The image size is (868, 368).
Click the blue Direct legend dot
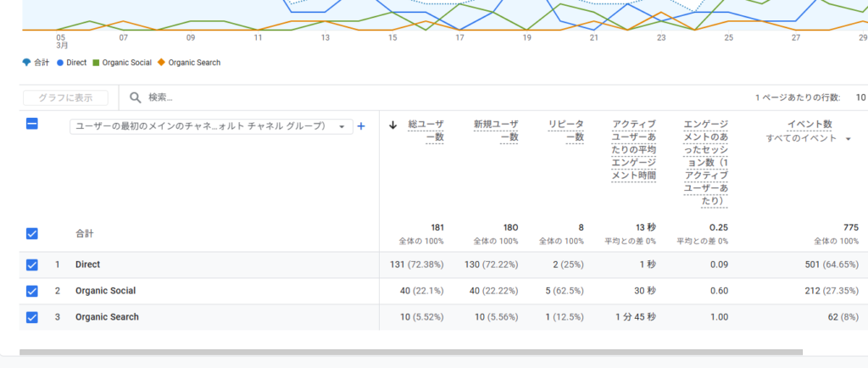[x=60, y=63]
